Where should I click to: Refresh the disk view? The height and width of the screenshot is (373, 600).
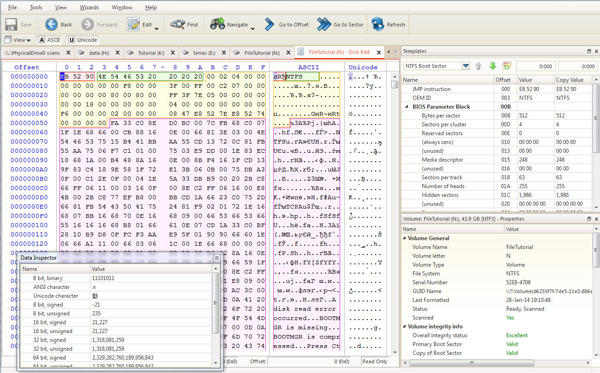[x=388, y=24]
